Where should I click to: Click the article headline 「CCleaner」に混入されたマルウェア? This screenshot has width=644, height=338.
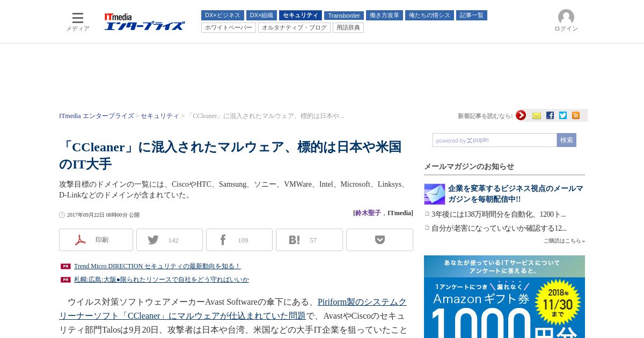pyautogui.click(x=230, y=156)
